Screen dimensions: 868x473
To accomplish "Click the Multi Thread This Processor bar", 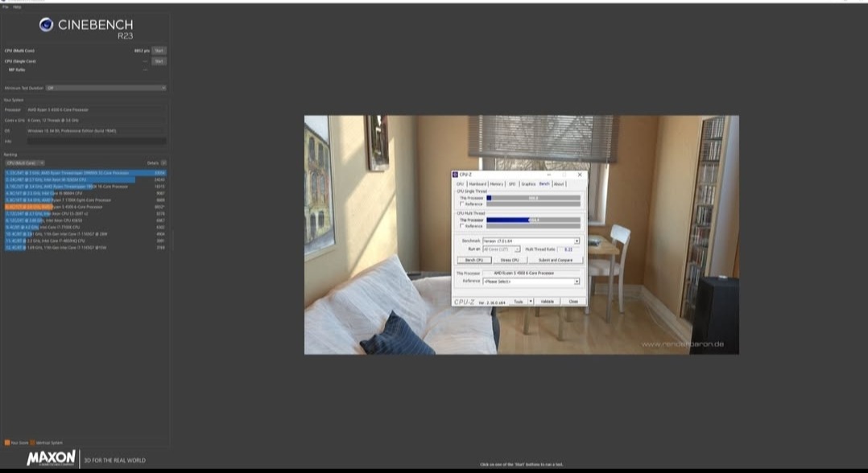I will [x=533, y=220].
